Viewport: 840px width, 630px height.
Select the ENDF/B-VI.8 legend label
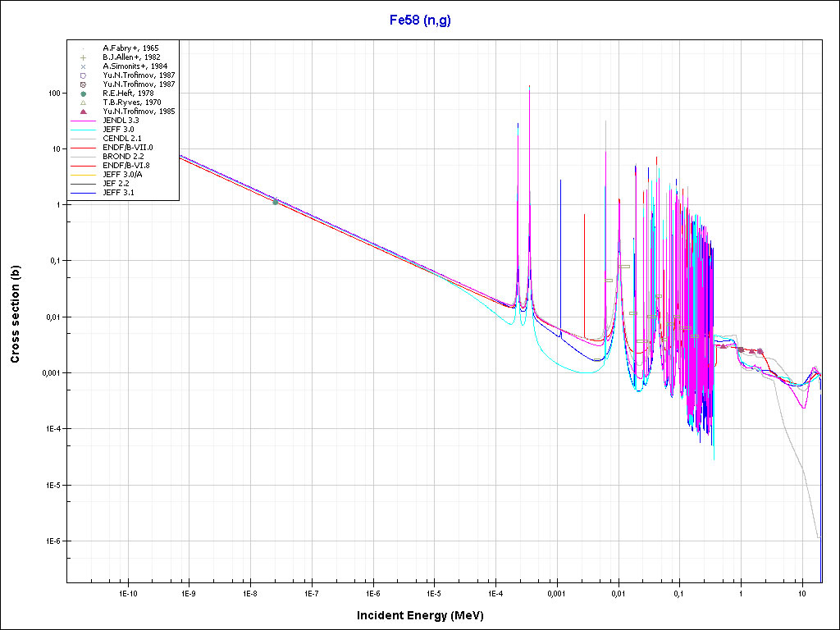point(127,166)
